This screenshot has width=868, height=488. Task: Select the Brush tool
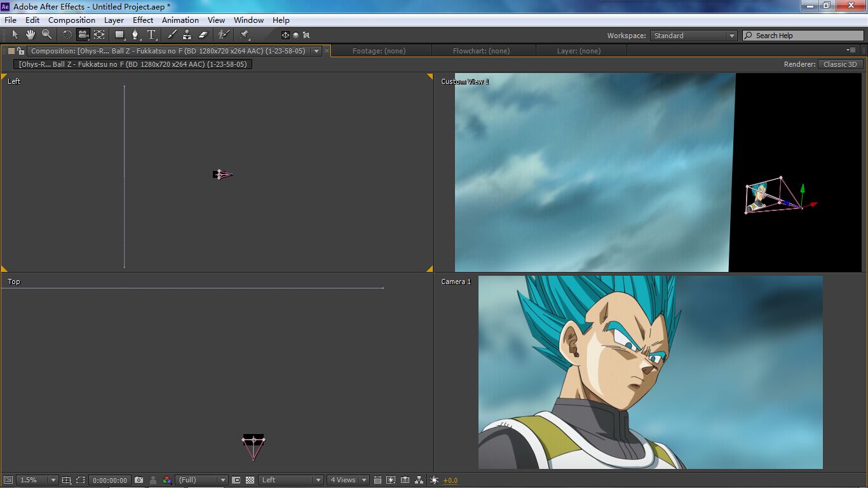[172, 35]
